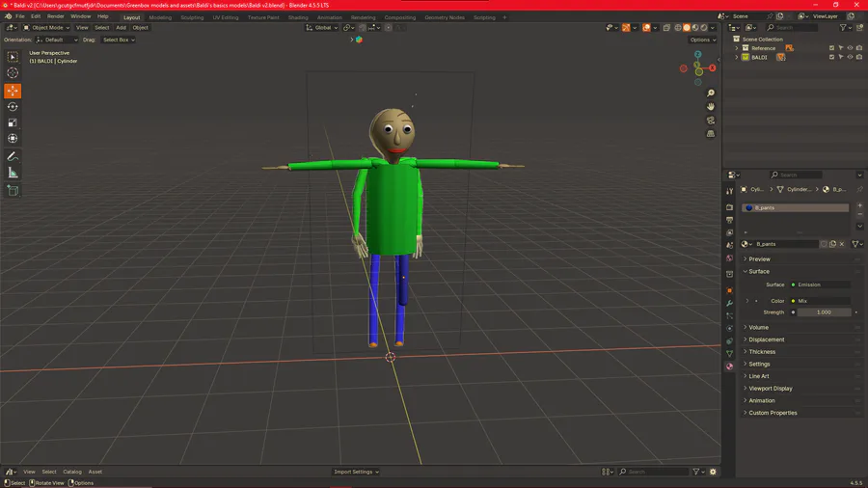Open the Render properties tab
The image size is (868, 488).
[x=730, y=207]
